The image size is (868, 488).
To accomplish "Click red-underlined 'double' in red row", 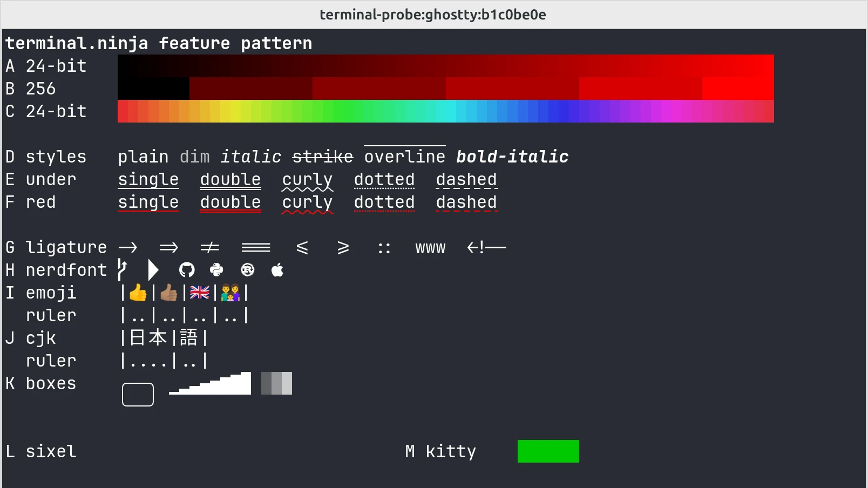I will [230, 203].
